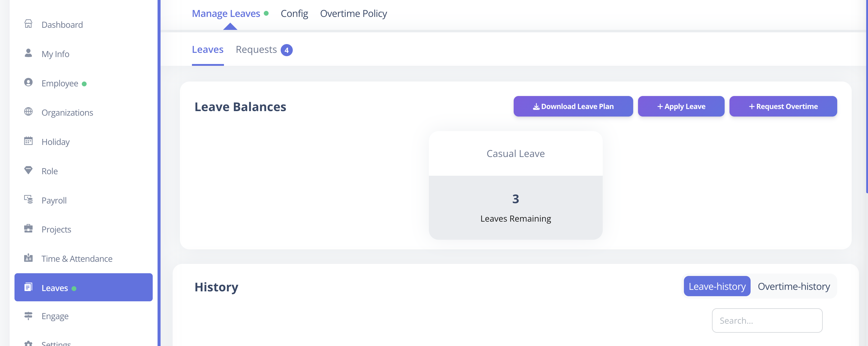Click the Leaves document icon in sidebar
The image size is (868, 346).
pos(28,287)
